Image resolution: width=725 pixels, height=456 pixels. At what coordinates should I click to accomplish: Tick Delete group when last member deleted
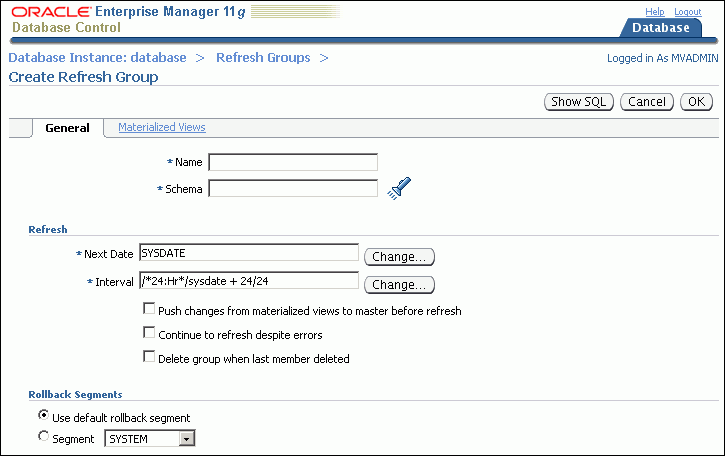(x=149, y=357)
